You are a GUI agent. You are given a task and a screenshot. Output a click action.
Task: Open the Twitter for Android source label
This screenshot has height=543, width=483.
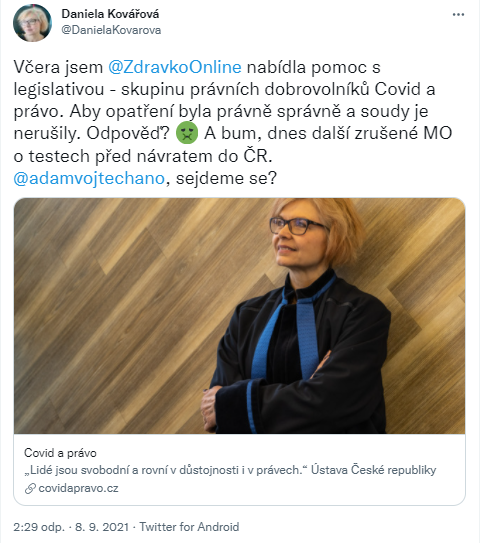[x=189, y=527]
